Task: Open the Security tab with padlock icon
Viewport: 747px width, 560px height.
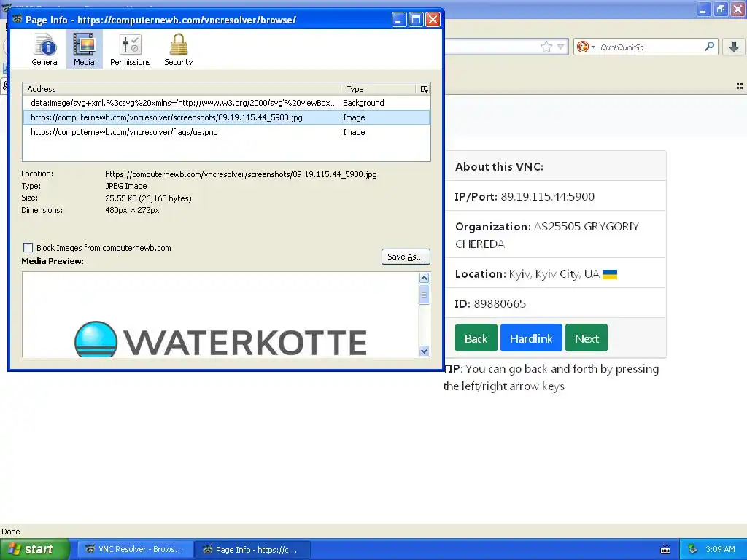Action: coord(179,50)
